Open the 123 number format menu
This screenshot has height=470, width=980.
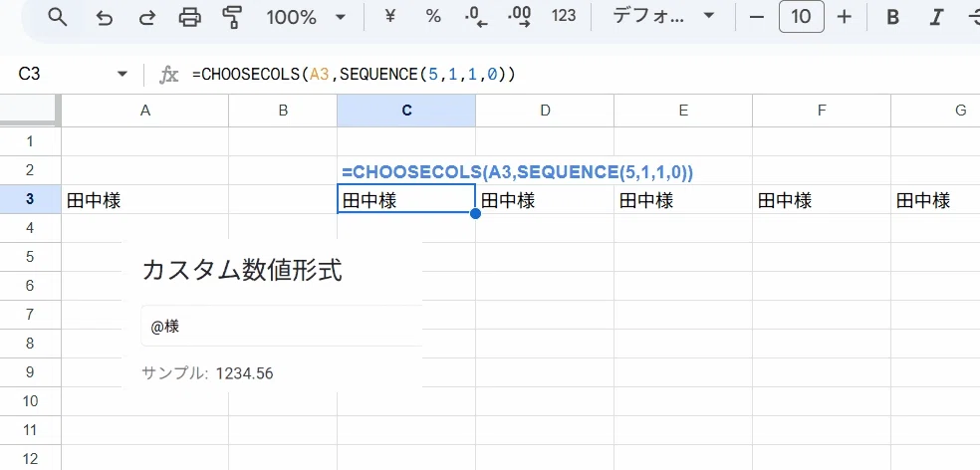[x=564, y=16]
